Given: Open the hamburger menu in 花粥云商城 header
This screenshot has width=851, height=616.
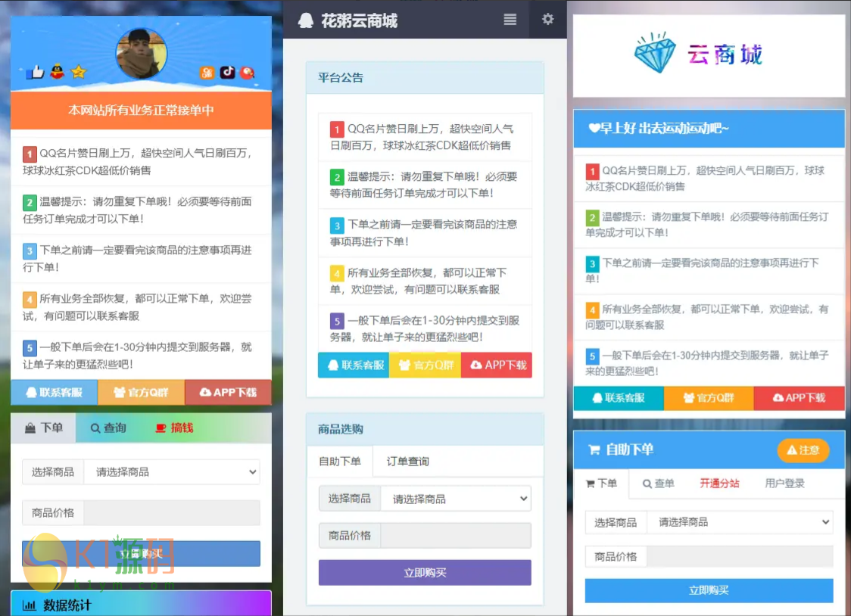Looking at the screenshot, I should [x=510, y=20].
